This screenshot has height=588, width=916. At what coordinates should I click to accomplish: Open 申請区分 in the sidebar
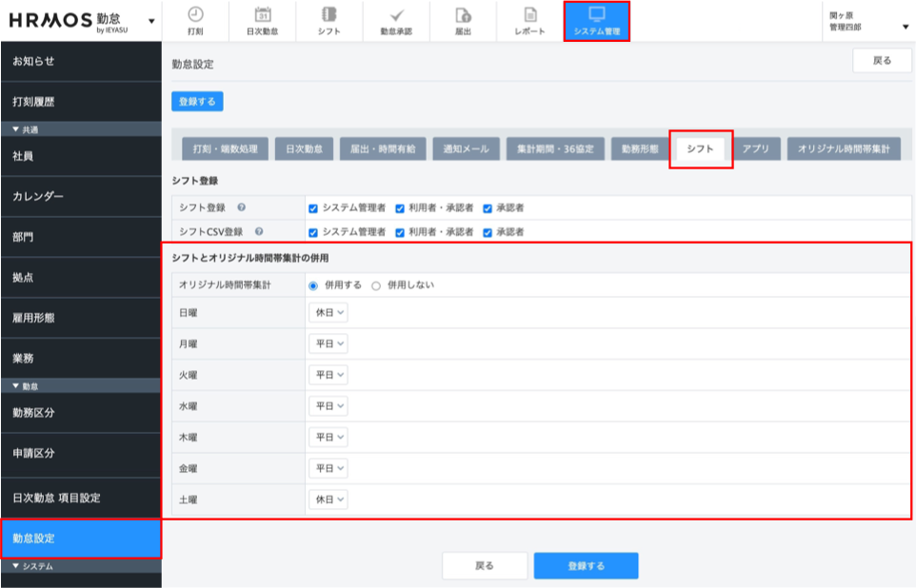tap(81, 453)
